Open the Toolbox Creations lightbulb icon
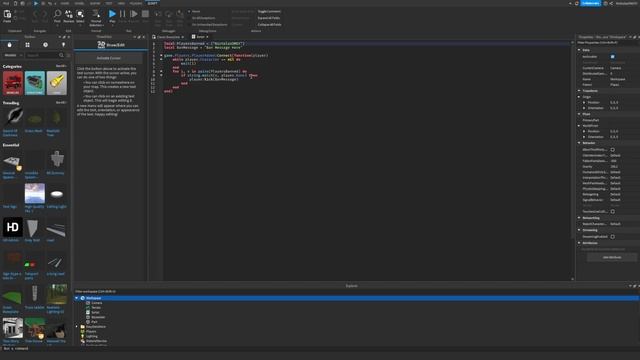The width and height of the screenshot is (640, 360). pyautogui.click(x=63, y=44)
